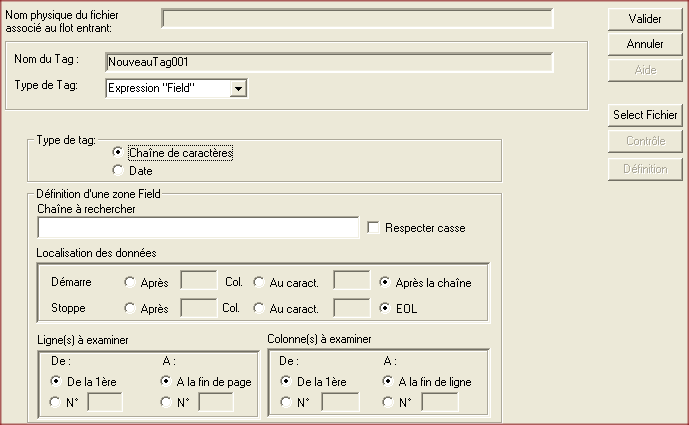The height and width of the screenshot is (425, 689).
Task: Select Après option in Stoppe row
Action: tap(130, 309)
